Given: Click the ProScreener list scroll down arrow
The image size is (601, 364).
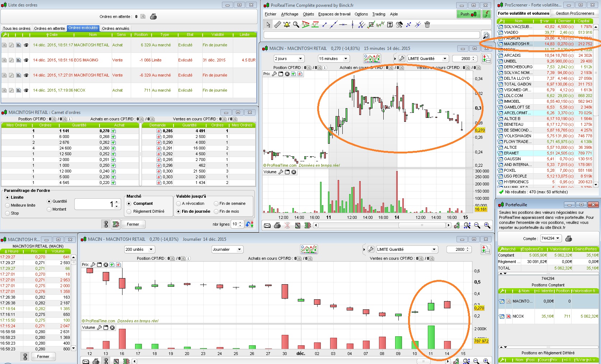Looking at the screenshot, I should [x=596, y=185].
